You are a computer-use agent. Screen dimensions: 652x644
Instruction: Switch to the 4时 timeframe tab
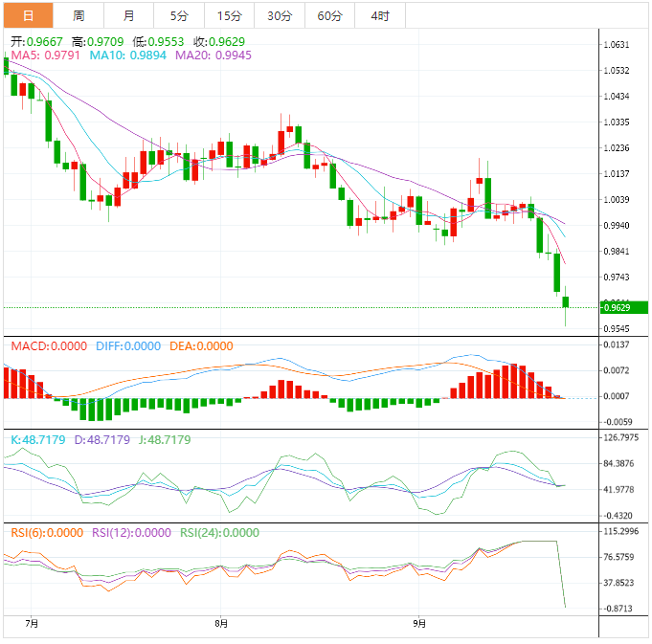[379, 15]
